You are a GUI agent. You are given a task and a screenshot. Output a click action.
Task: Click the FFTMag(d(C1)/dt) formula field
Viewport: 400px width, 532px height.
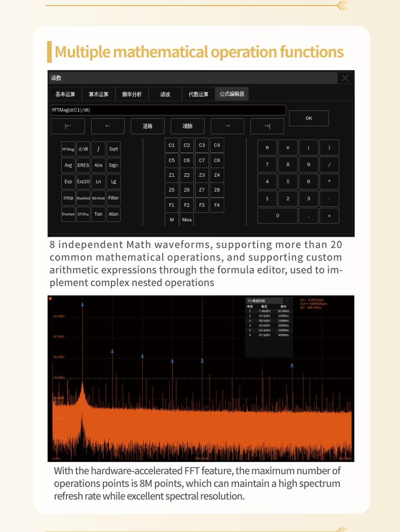(168, 110)
